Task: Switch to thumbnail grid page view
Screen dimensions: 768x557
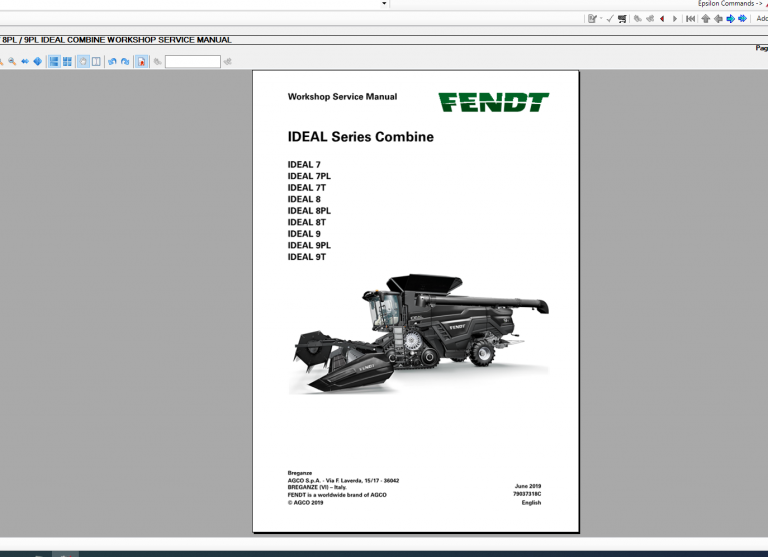Action: [x=67, y=61]
